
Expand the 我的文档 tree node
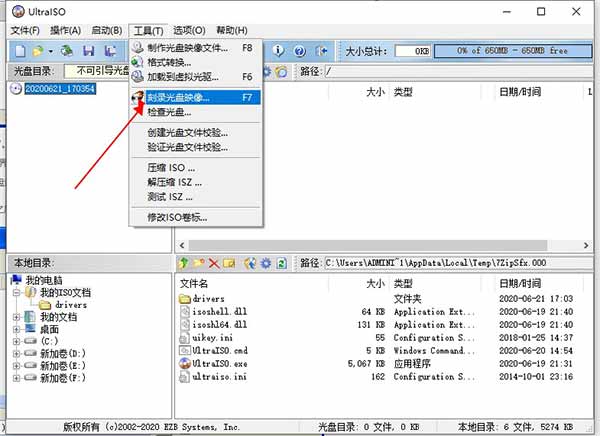pos(16,317)
